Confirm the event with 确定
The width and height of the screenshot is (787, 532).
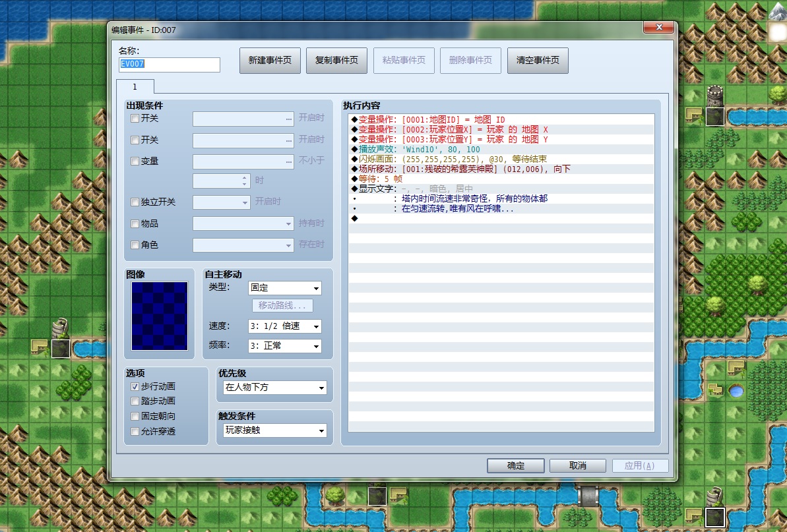(516, 466)
